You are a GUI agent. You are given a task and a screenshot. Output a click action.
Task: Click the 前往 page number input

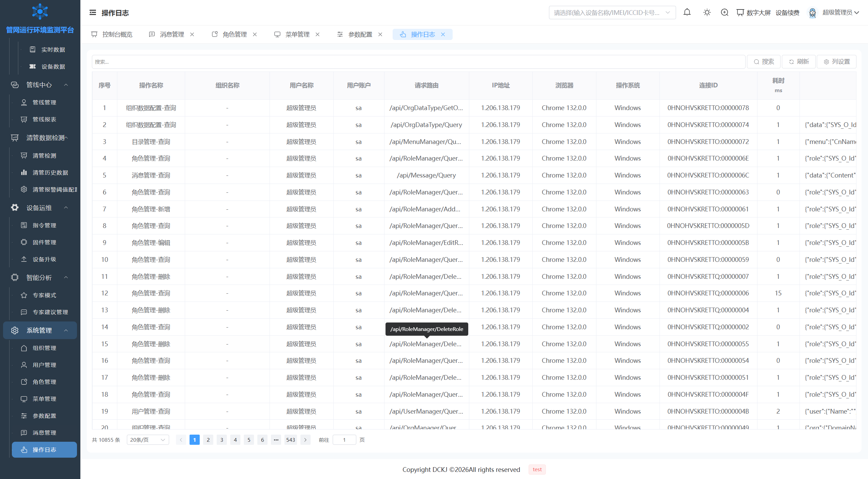[x=344, y=440]
